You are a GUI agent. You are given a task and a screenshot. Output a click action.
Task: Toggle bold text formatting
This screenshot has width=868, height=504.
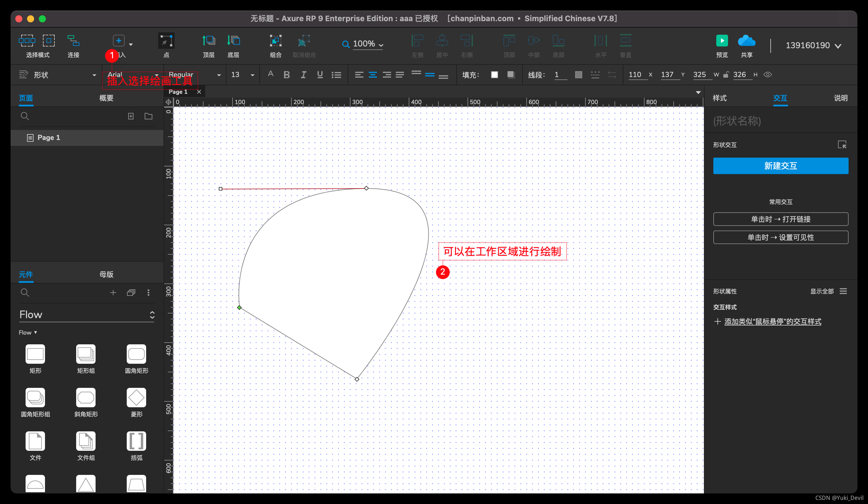[x=286, y=75]
